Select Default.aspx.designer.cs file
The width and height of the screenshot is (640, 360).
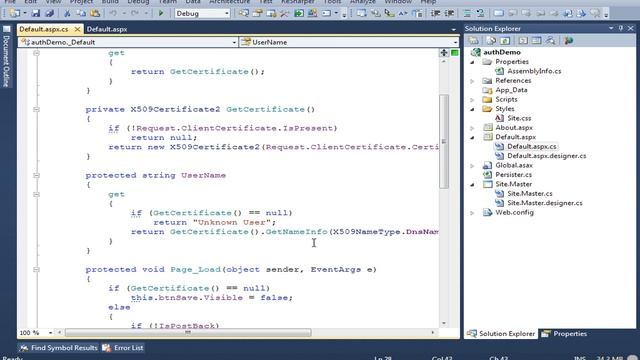(x=547, y=156)
